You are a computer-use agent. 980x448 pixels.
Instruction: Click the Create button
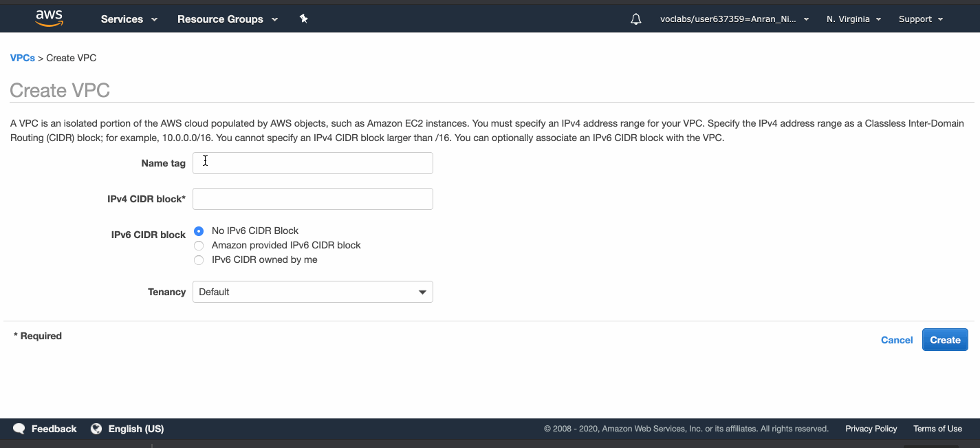pyautogui.click(x=944, y=339)
